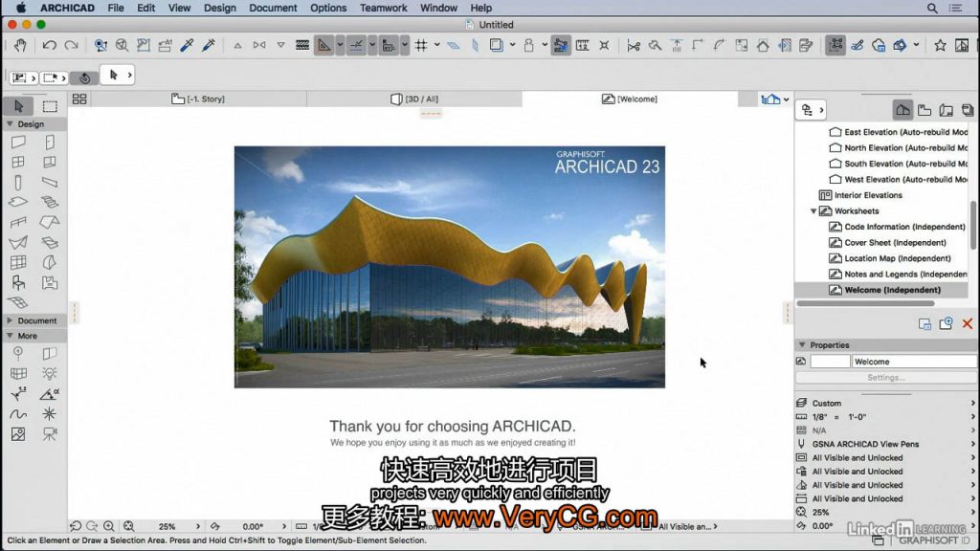Click the Redo icon in toolbar
This screenshot has height=551, width=980.
pos(71,45)
